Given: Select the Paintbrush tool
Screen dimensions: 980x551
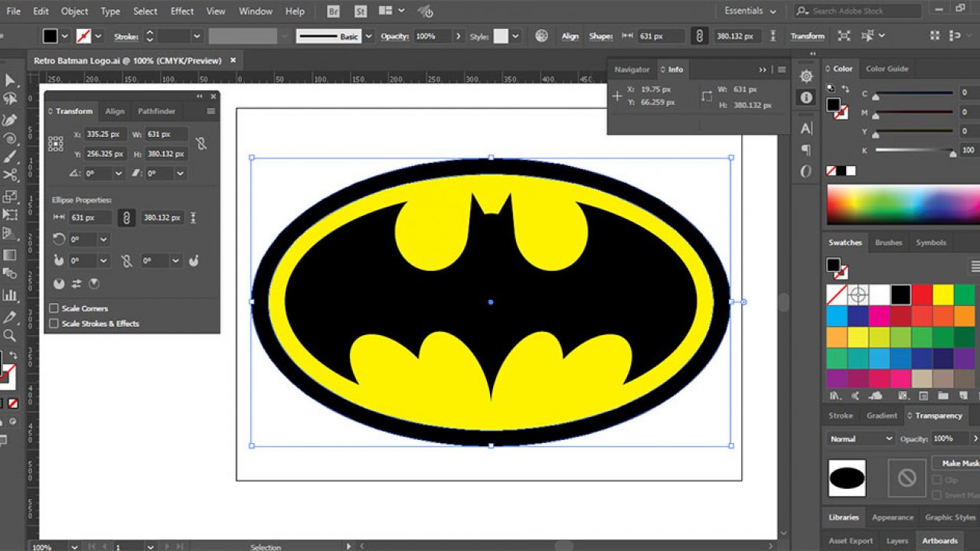Looking at the screenshot, I should (10, 157).
